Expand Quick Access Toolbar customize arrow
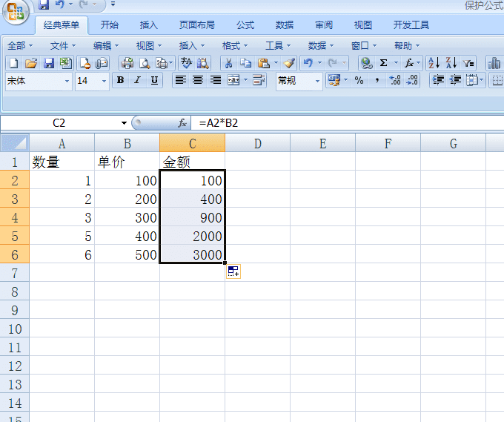 click(x=113, y=4)
